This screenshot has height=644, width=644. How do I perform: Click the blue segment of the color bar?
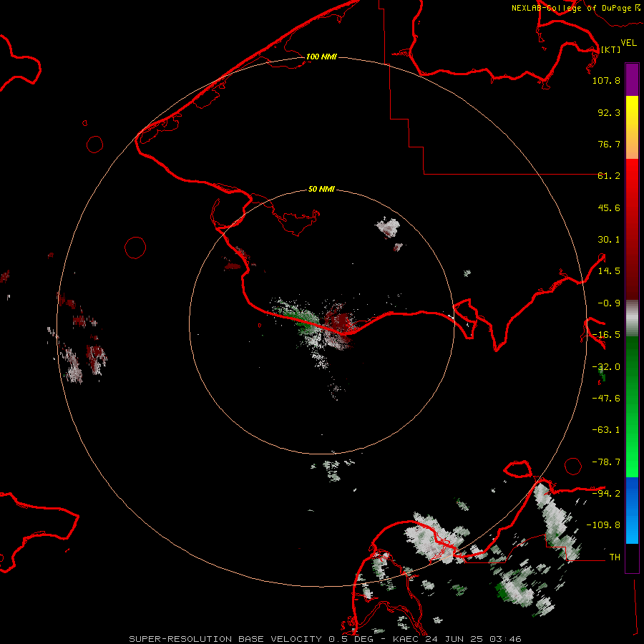632,510
